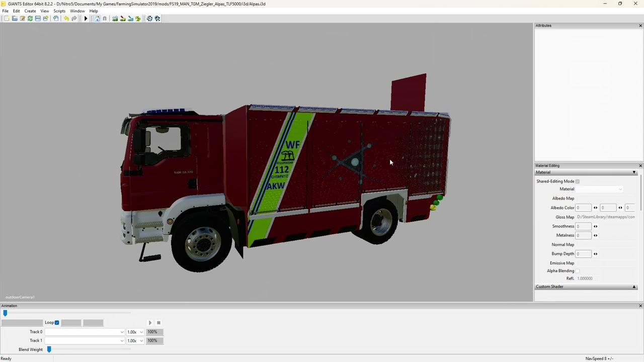Click the Blend Weight slider handle
Viewport: 644px width, 362px height.
tap(49, 349)
